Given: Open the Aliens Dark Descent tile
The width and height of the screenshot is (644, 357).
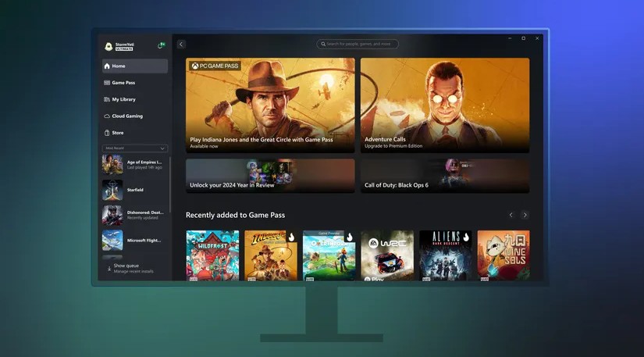Looking at the screenshot, I should tap(446, 255).
